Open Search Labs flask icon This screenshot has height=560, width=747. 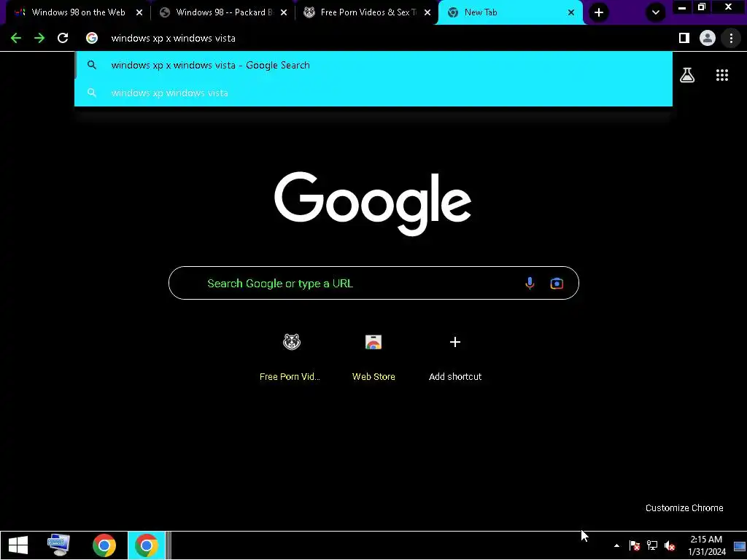tap(687, 75)
